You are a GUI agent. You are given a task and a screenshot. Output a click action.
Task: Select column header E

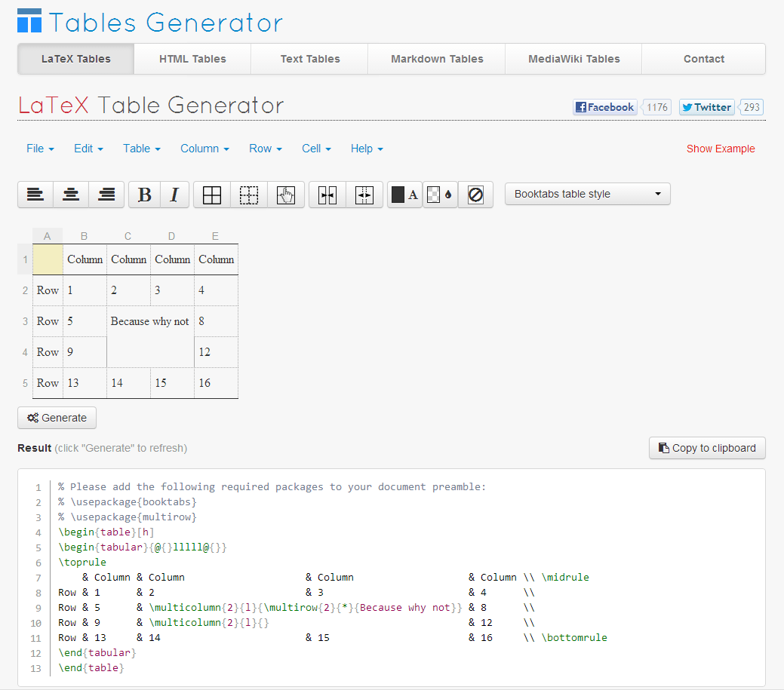(215, 236)
